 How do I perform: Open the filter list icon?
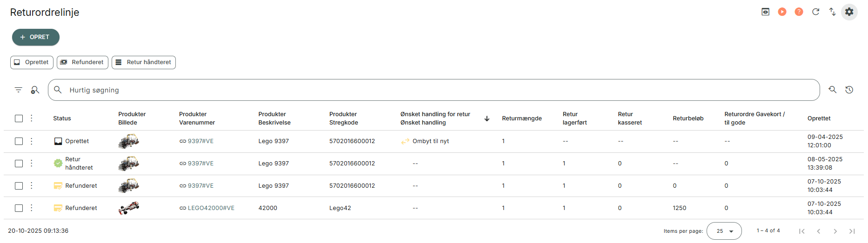pyautogui.click(x=19, y=90)
